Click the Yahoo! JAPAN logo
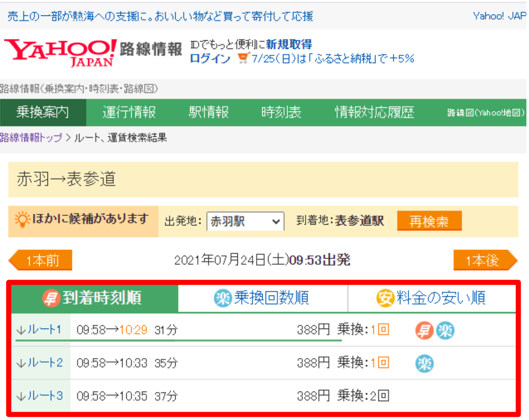This screenshot has width=529, height=420. (60, 53)
